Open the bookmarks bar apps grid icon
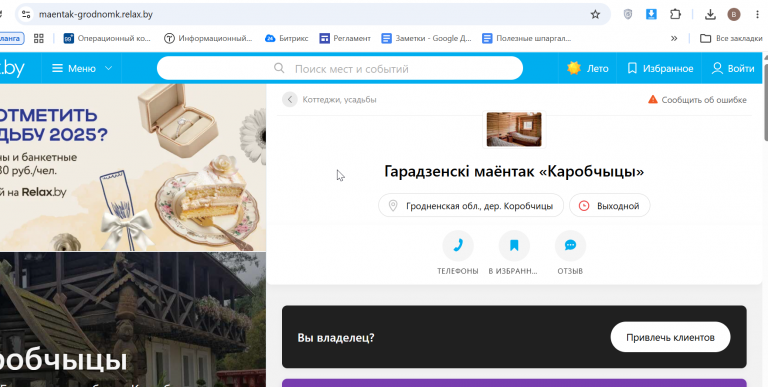The width and height of the screenshot is (768, 387). [39, 38]
